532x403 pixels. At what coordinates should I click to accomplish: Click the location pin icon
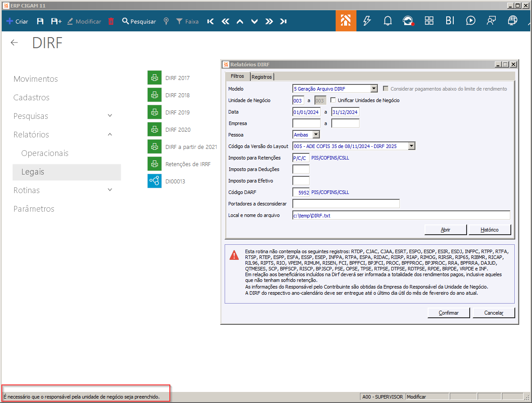(166, 21)
